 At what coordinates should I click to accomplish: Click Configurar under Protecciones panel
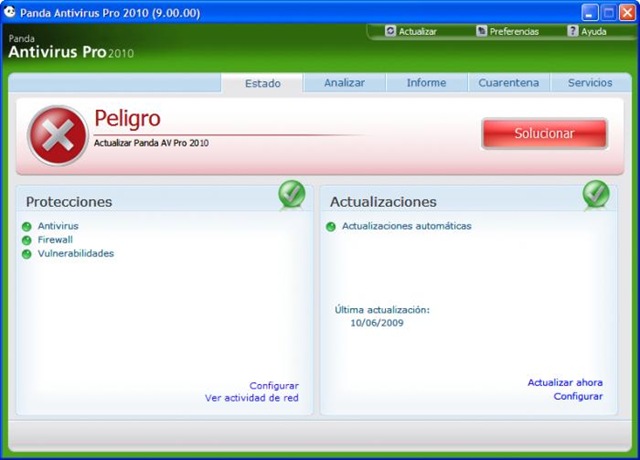274,386
